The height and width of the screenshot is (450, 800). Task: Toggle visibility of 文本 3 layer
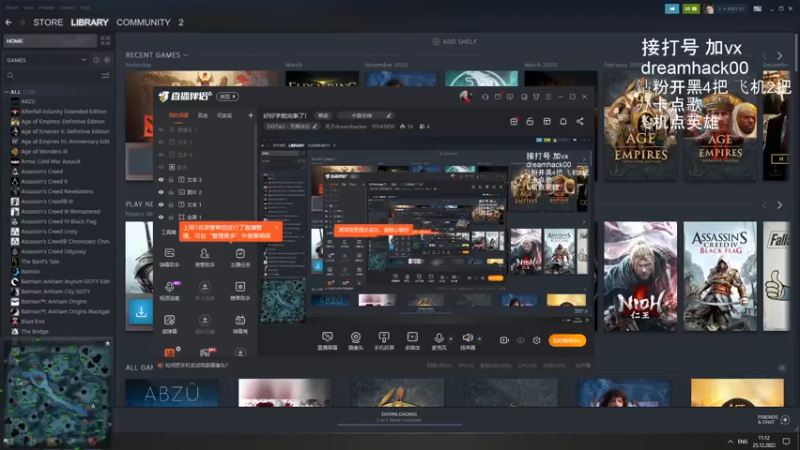pyautogui.click(x=161, y=180)
